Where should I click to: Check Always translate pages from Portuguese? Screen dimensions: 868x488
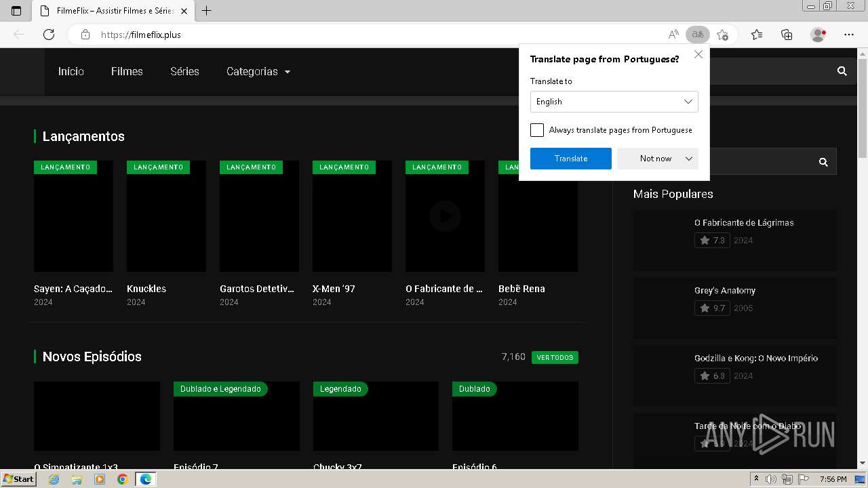(x=537, y=130)
